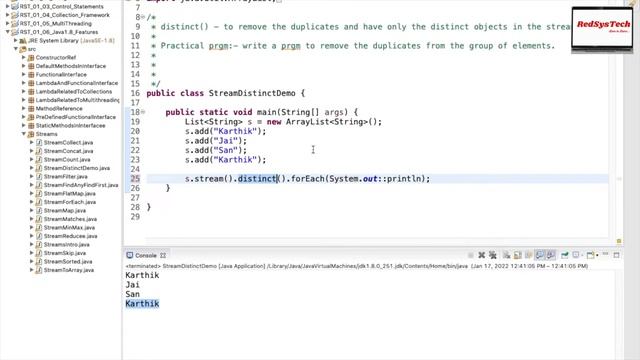Viewport: 640px width, 360px height.
Task: Open StreamCollect.java file
Action: [x=68, y=142]
